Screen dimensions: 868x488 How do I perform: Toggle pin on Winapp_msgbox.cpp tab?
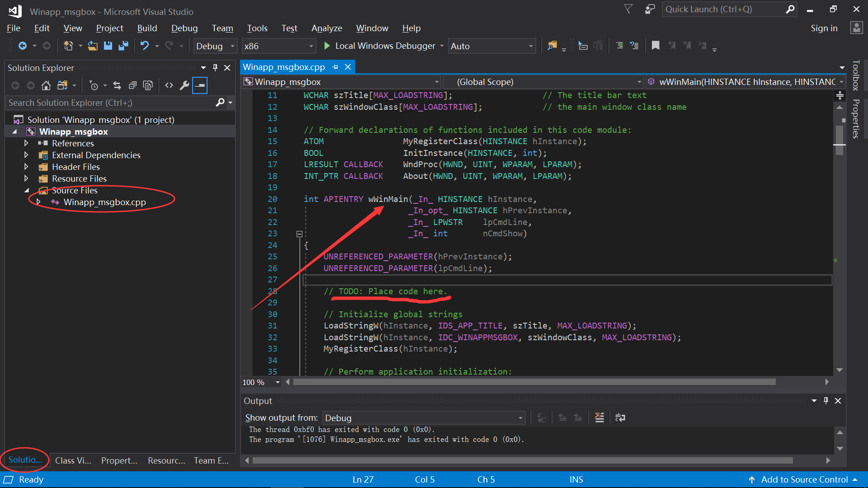pyautogui.click(x=335, y=67)
